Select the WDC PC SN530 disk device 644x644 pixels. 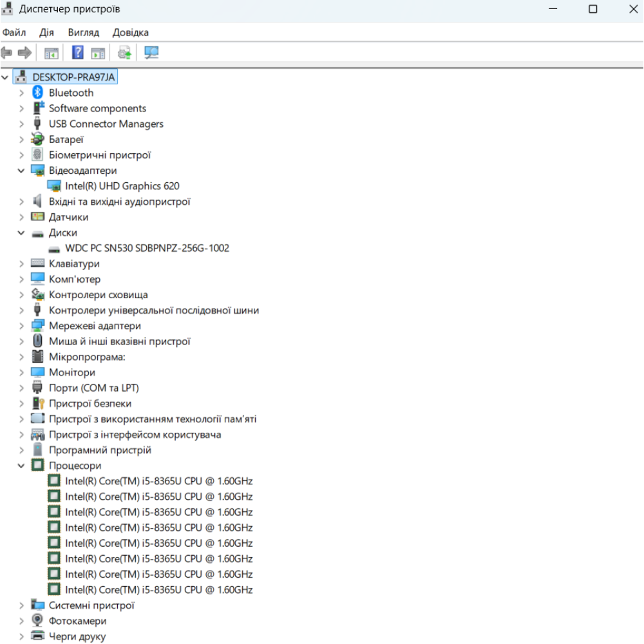(x=147, y=248)
